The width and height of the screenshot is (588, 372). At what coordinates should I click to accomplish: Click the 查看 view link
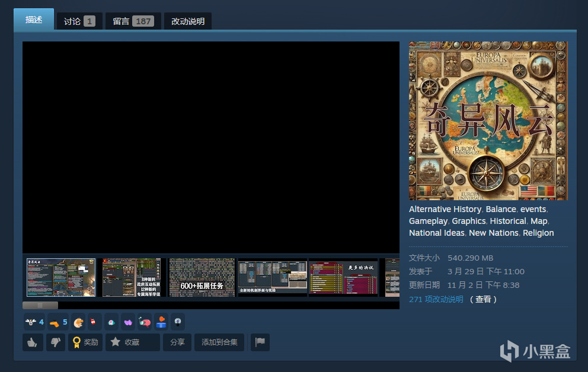(x=483, y=299)
